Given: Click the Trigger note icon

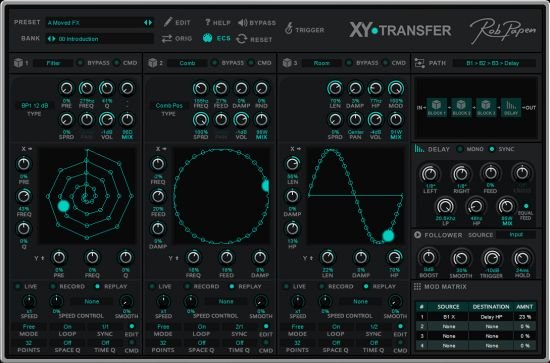Looking at the screenshot, I should [288, 28].
